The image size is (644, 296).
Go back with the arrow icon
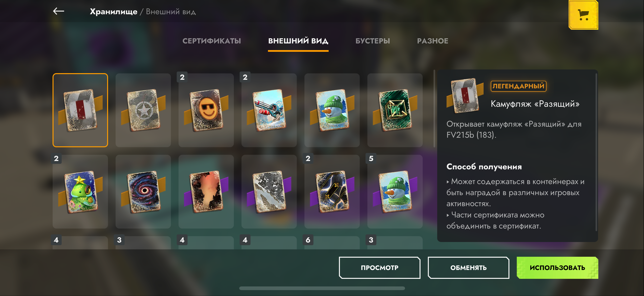click(x=58, y=11)
